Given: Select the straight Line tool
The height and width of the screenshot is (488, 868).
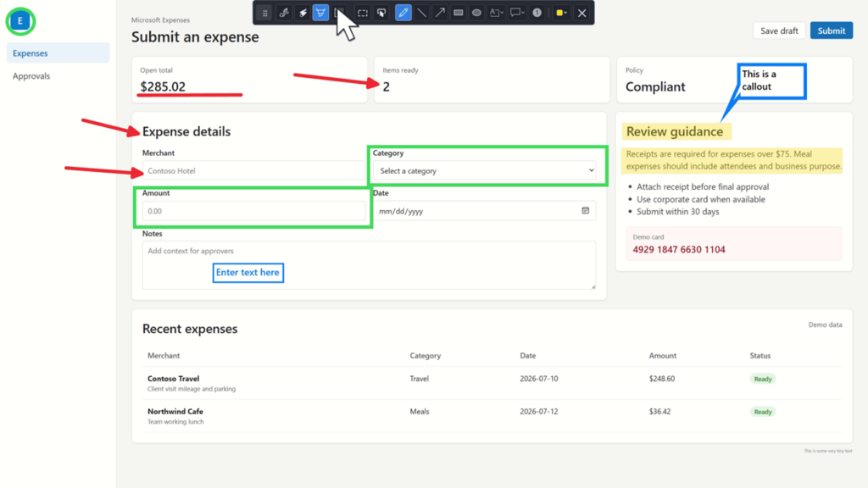Looking at the screenshot, I should click(422, 13).
